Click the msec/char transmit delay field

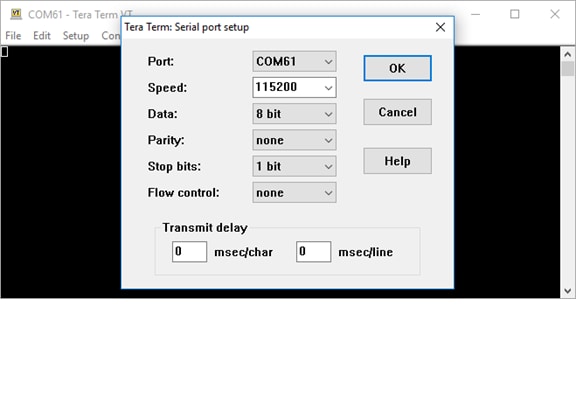pyautogui.click(x=190, y=252)
